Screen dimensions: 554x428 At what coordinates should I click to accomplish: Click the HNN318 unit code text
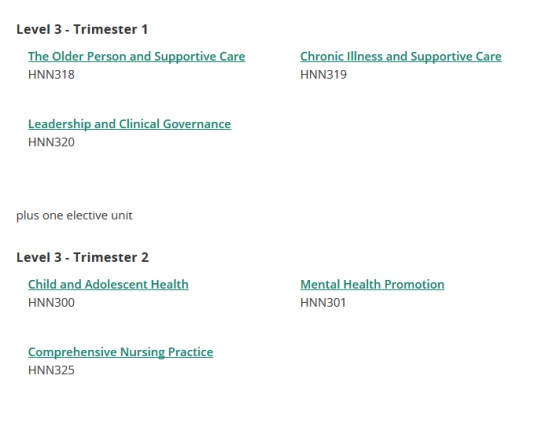tap(51, 75)
